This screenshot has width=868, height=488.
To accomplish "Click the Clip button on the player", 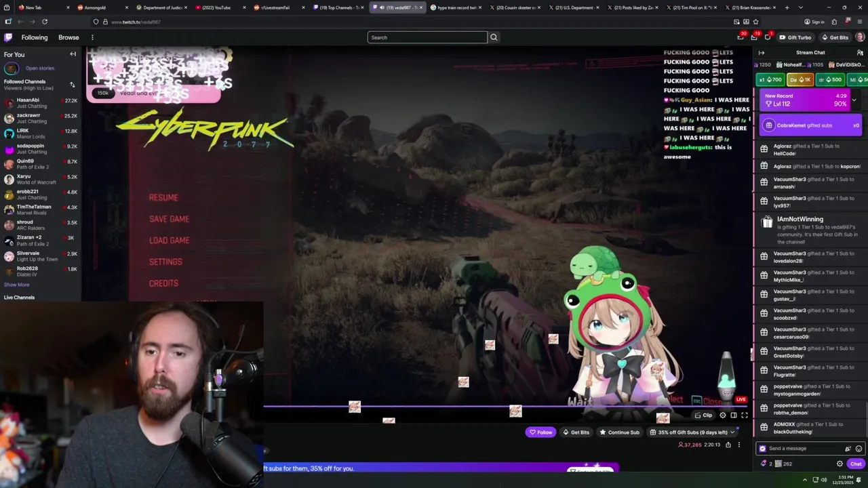I will [703, 415].
